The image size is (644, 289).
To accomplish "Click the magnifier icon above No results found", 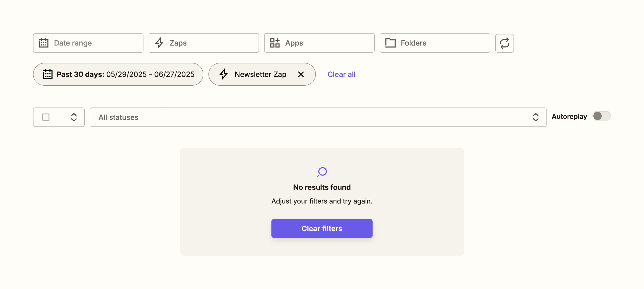I will 322,172.
